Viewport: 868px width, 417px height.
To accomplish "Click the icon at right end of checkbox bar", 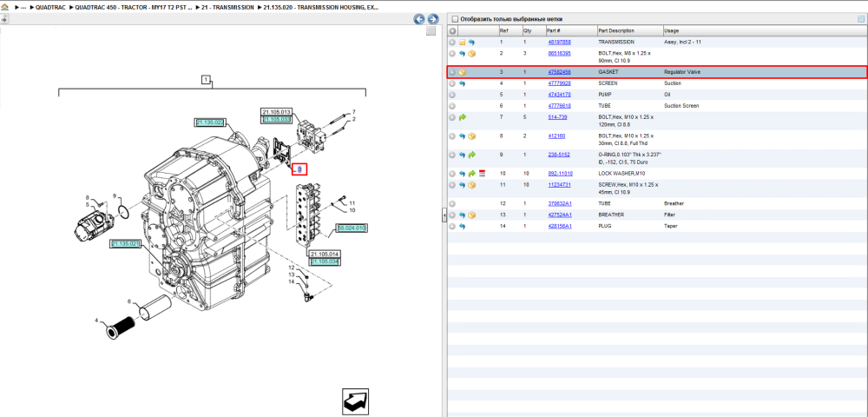I will pyautogui.click(x=861, y=19).
